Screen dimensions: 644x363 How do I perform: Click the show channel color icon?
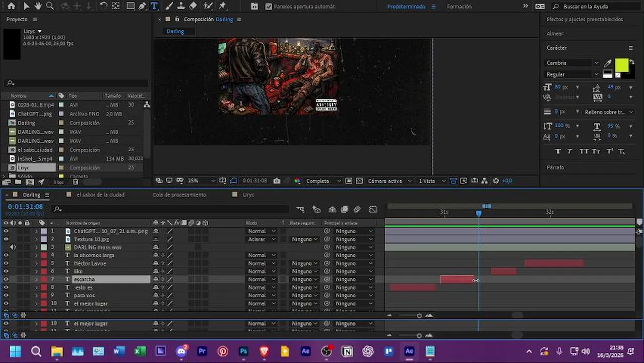coord(297,180)
